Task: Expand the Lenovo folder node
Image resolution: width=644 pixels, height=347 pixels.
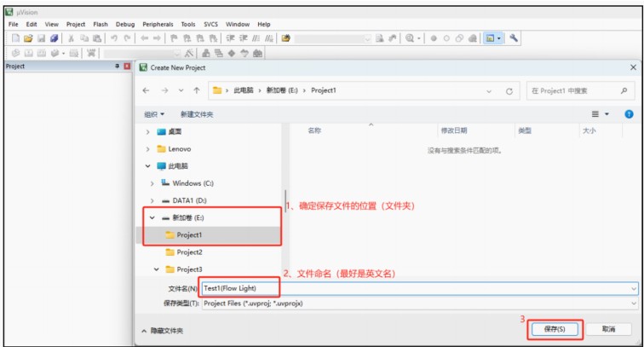Action: pos(147,149)
